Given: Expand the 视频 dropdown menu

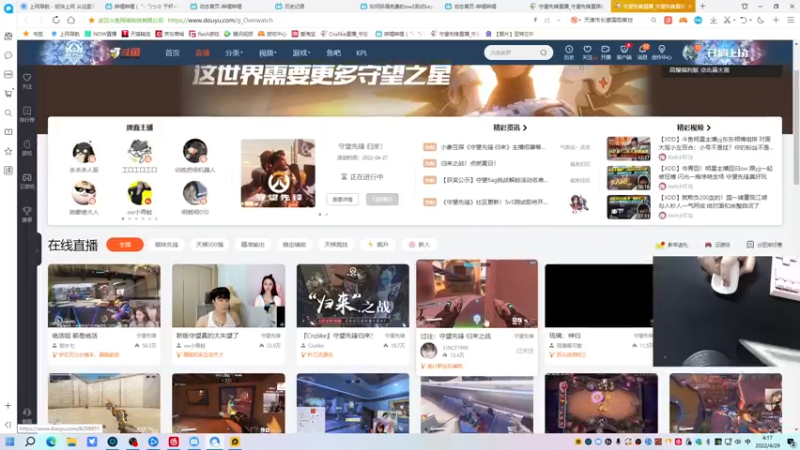Looking at the screenshot, I should pyautogui.click(x=267, y=53).
